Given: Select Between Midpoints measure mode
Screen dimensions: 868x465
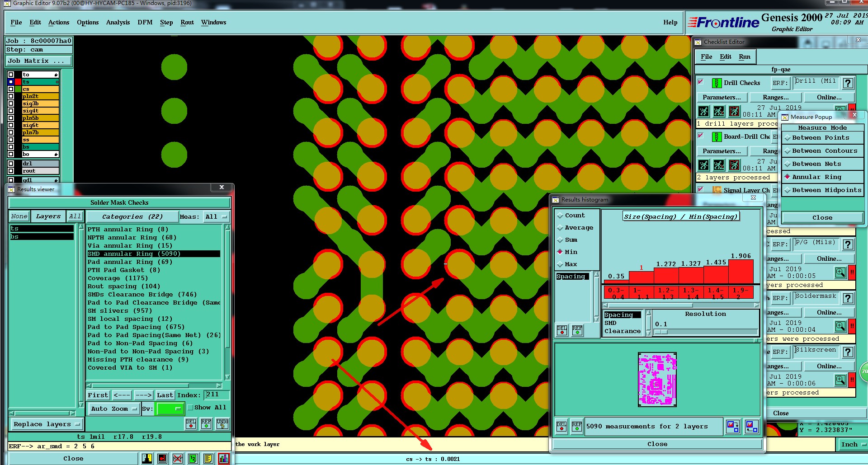Looking at the screenshot, I should click(822, 190).
